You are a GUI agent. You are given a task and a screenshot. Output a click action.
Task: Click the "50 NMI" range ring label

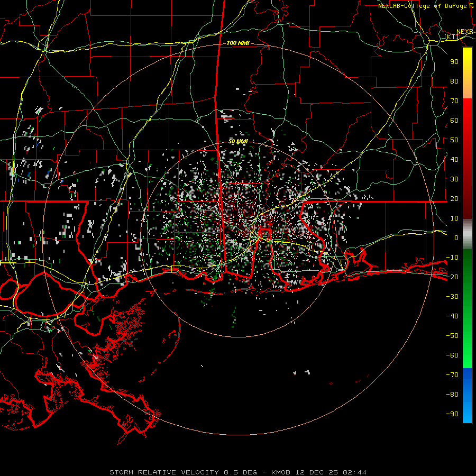tap(238, 141)
